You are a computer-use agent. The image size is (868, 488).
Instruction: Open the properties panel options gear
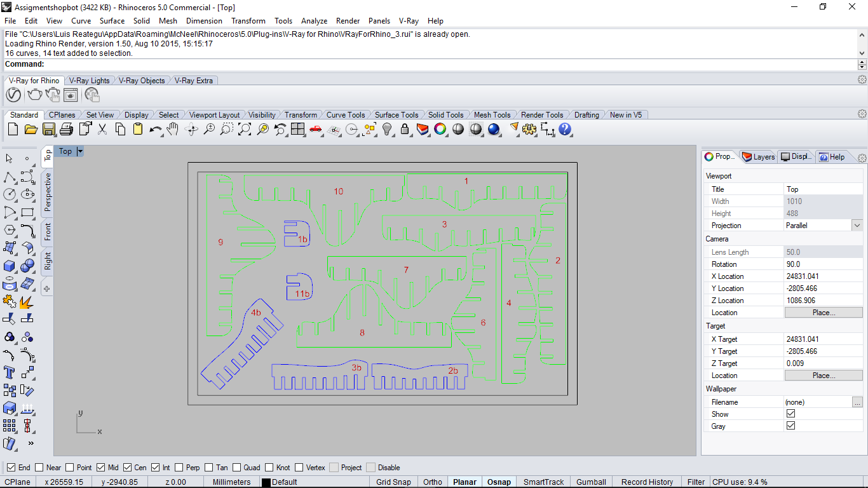[x=862, y=158]
